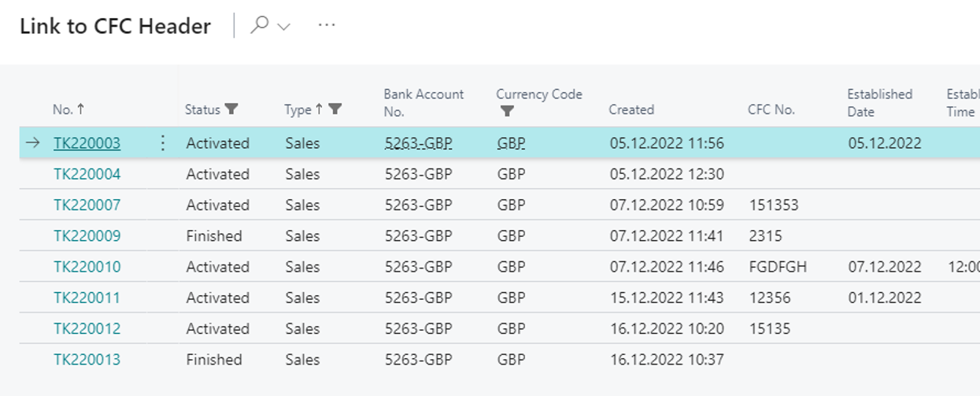
Task: Expand the search dropdown chevron
Action: click(284, 27)
